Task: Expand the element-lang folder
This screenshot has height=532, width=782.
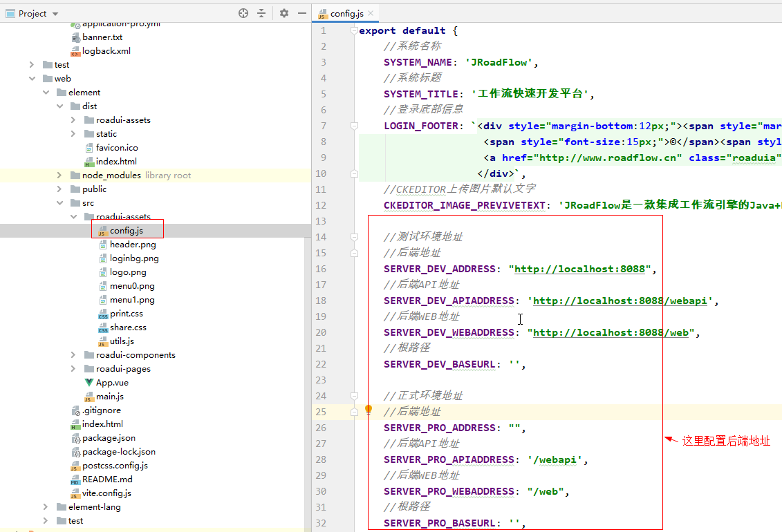Action: 46,507
